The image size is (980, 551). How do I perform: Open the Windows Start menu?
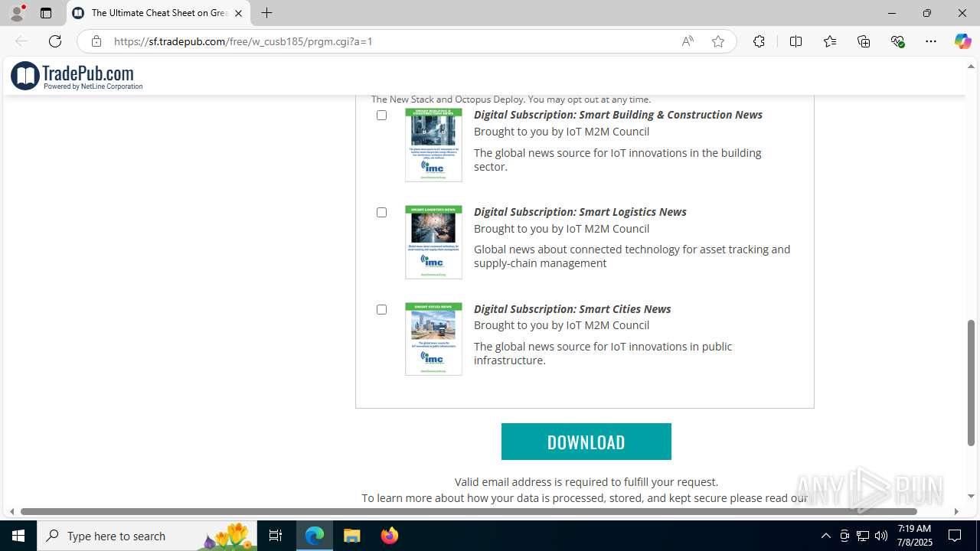[x=18, y=536]
